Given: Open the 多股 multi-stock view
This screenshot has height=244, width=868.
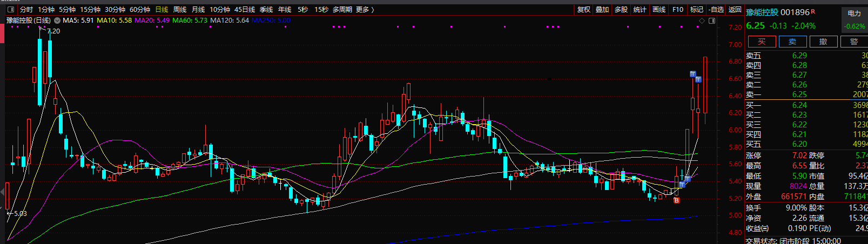Looking at the screenshot, I should click(x=621, y=10).
